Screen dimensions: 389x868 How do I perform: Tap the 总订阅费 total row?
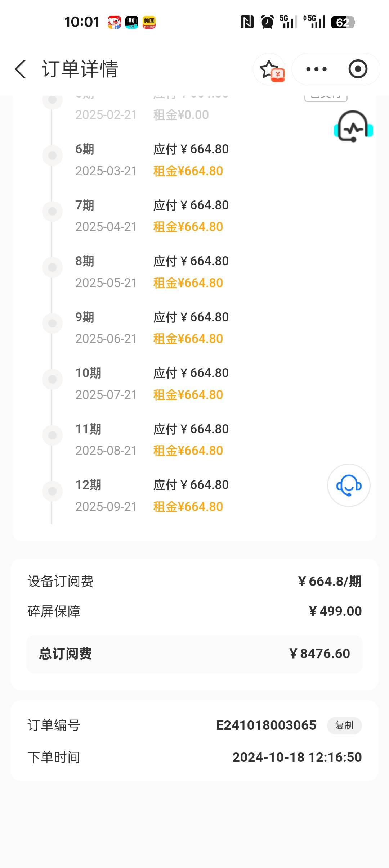pyautogui.click(x=194, y=654)
